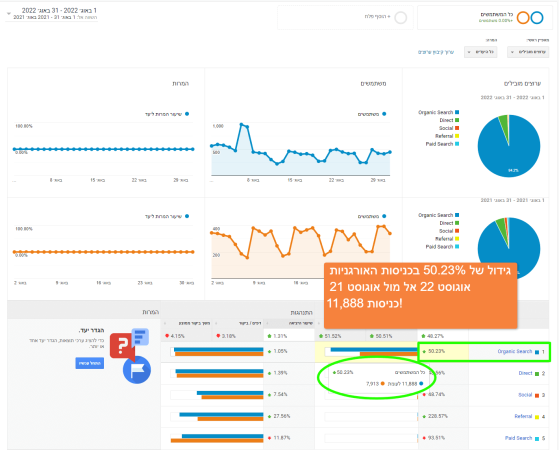This screenshot has height=450, width=559.
Task: Click Referral yellow swatch in 2022 legend
Action: [457, 136]
